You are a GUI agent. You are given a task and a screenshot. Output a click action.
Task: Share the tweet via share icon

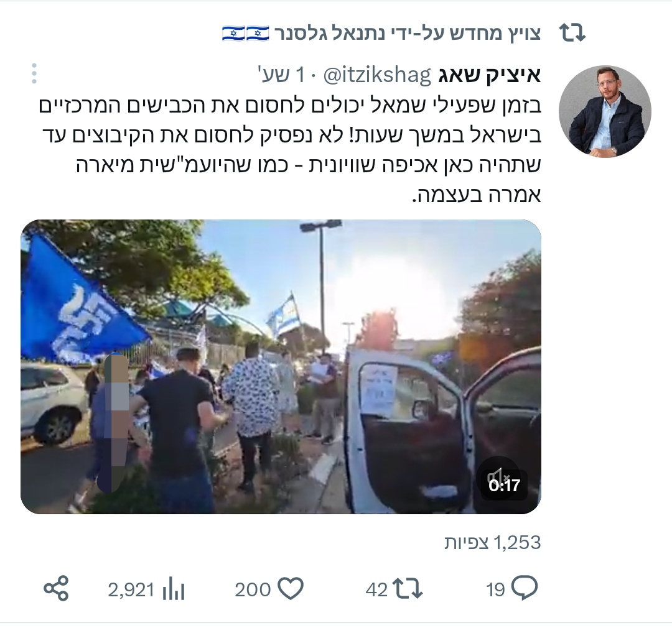click(56, 589)
